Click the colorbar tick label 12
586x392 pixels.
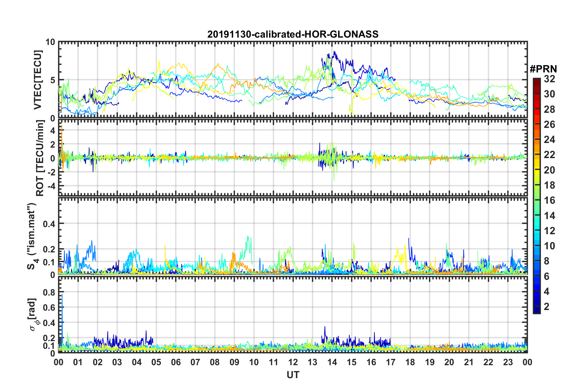(549, 231)
